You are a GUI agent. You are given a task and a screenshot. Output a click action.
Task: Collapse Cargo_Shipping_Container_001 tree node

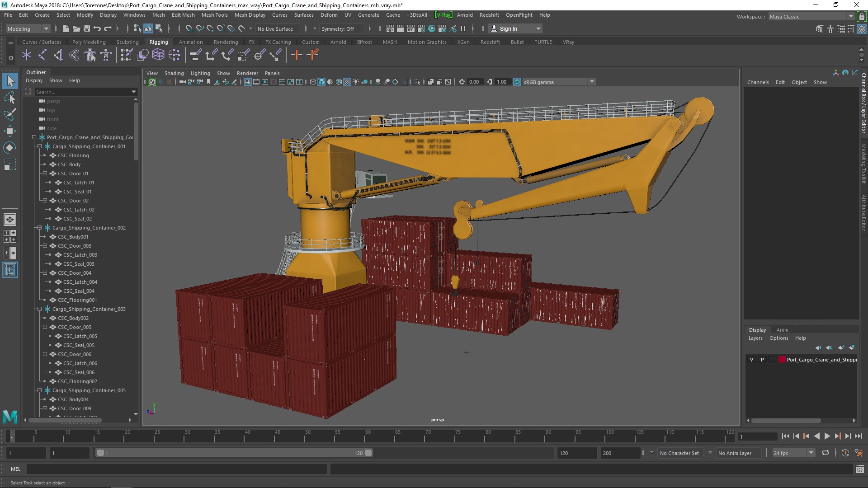[x=40, y=146]
